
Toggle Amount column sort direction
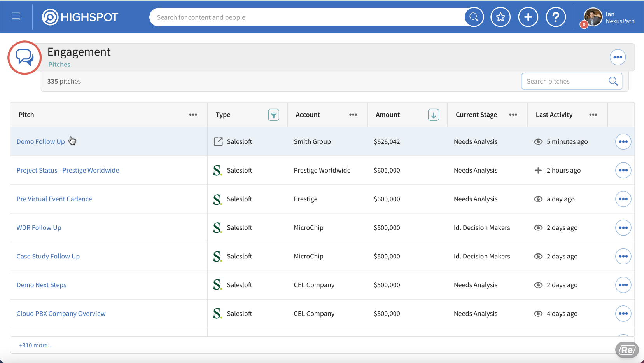pos(433,115)
